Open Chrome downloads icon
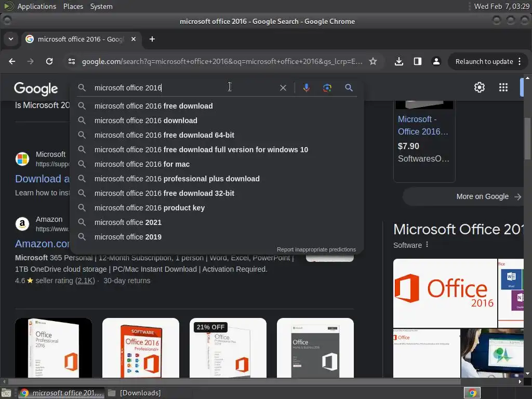 [399, 61]
